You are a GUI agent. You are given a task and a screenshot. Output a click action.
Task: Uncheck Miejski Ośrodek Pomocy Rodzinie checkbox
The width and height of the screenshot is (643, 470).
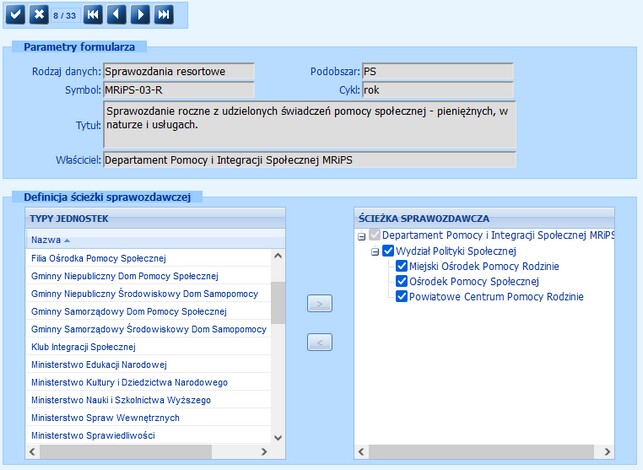coord(402,266)
